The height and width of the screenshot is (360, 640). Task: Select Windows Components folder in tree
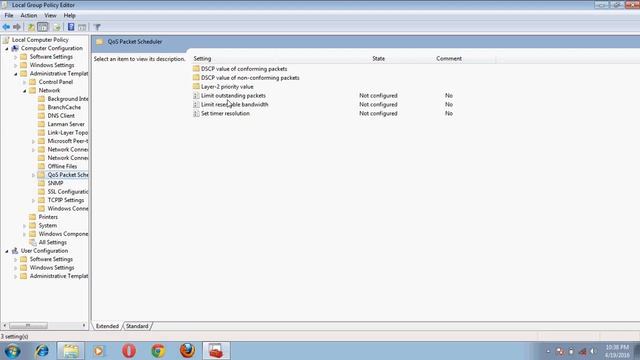point(63,234)
